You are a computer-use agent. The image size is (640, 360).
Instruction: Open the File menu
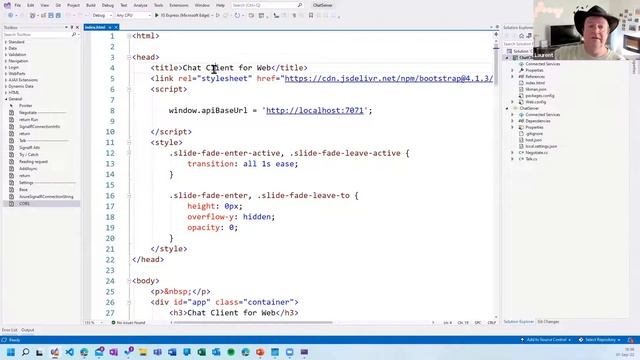click(18, 5)
